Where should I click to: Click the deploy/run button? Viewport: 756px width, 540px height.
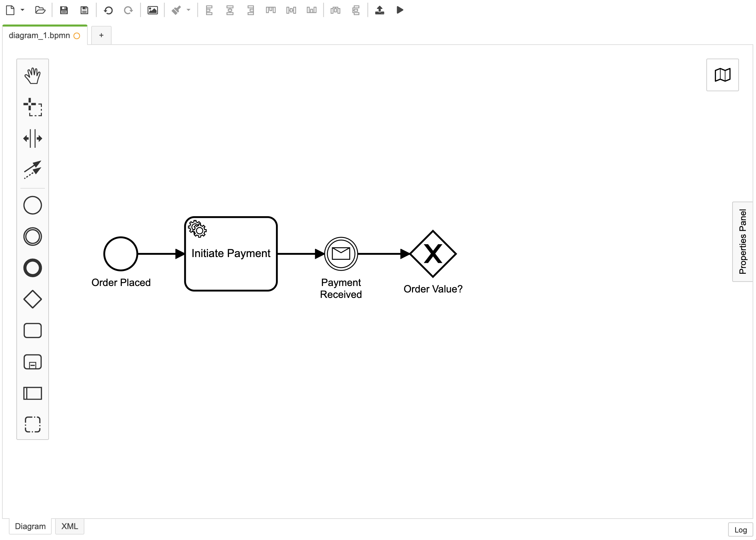(401, 10)
